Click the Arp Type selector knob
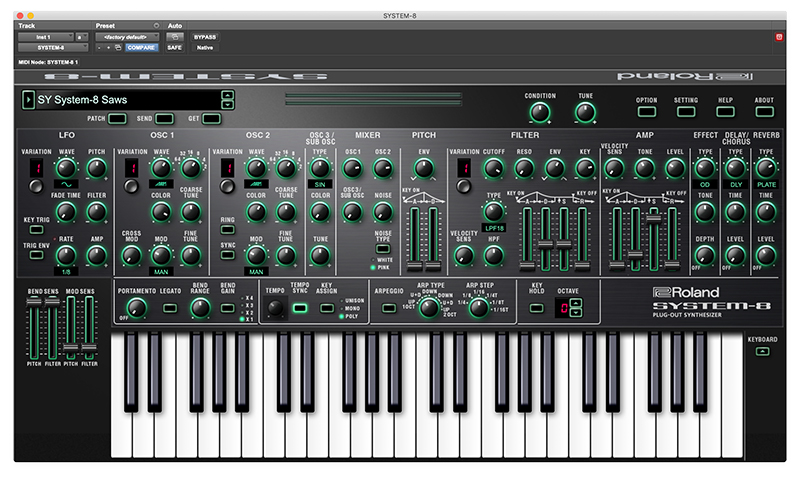Screen dimensions: 800x478 click(x=429, y=308)
